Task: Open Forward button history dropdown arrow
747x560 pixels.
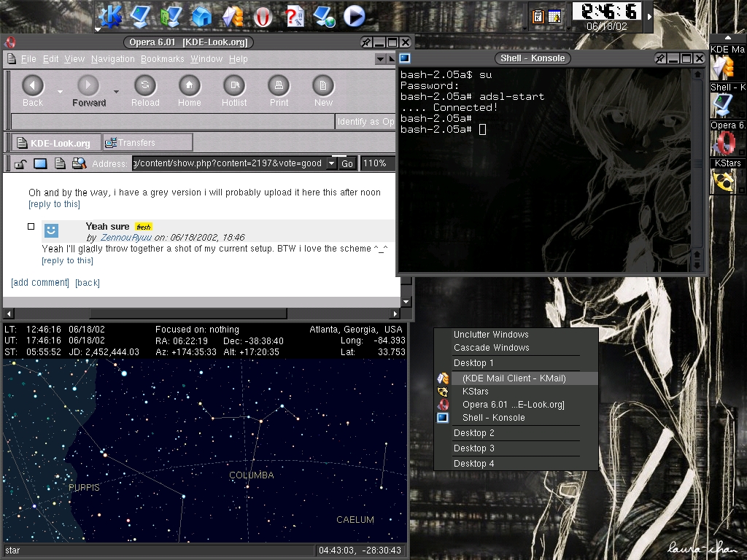Action: (x=116, y=91)
